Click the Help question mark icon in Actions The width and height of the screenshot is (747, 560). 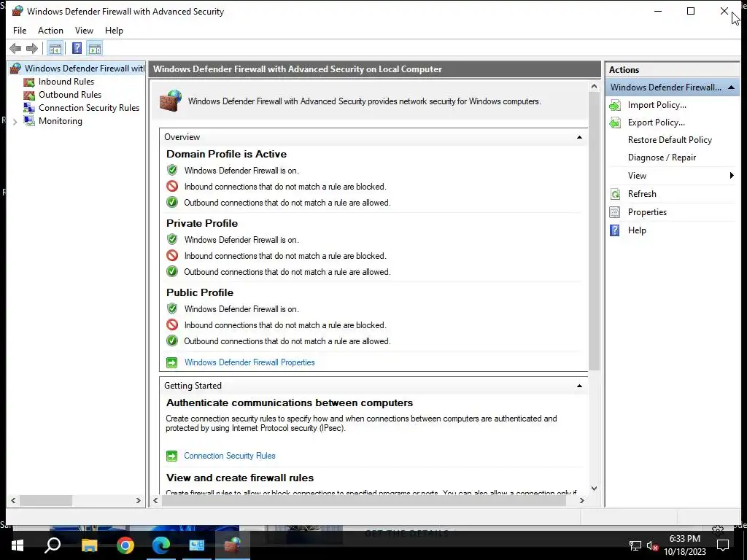point(615,230)
